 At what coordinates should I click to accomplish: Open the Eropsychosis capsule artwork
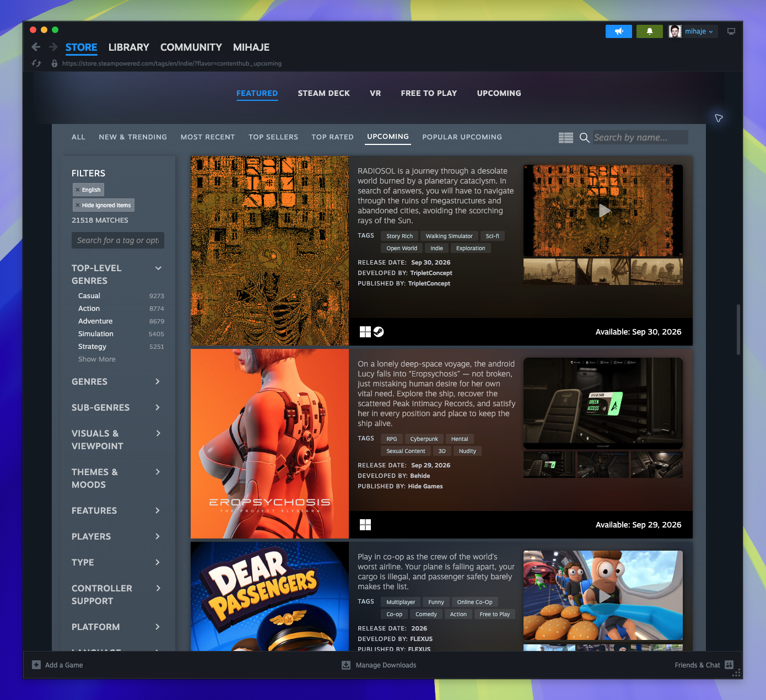click(269, 444)
